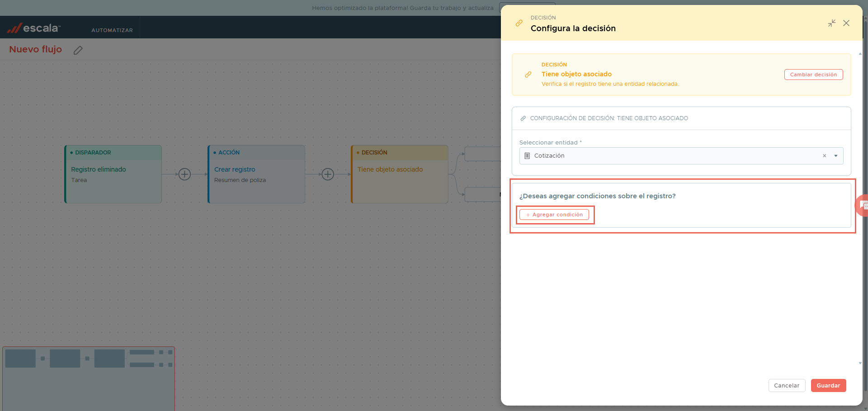Click the upper decision branch output box
Screen dimensions: 868x411
[x=483, y=154]
